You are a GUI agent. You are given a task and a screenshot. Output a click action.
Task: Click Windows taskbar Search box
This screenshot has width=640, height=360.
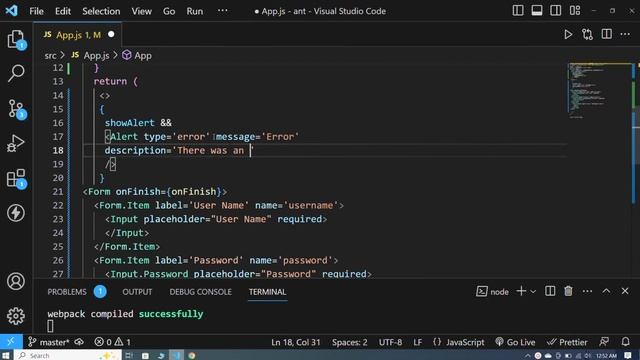pos(68,356)
